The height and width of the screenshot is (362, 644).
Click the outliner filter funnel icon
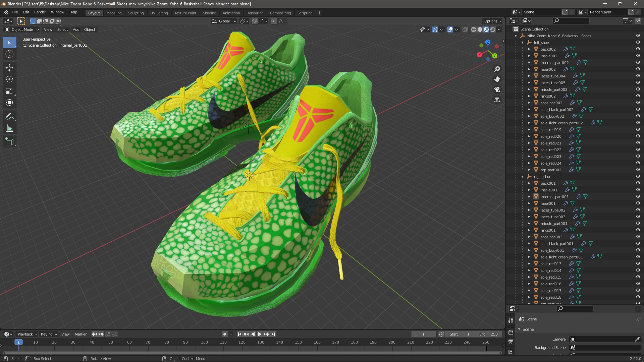(x=626, y=21)
